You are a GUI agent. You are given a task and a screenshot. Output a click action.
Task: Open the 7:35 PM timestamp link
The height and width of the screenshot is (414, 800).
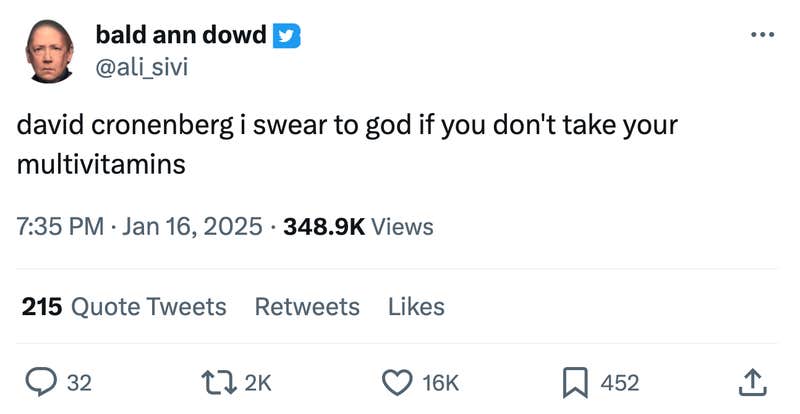(61, 227)
